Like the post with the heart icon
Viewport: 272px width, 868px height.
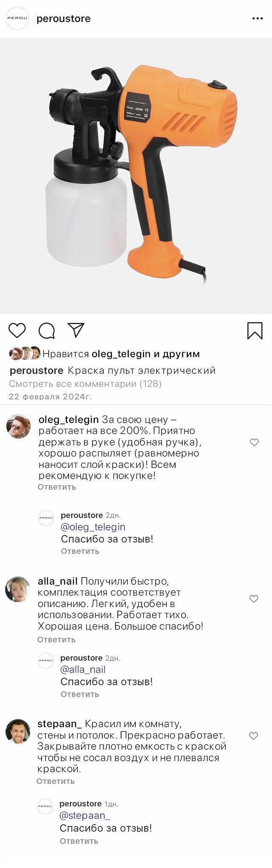(x=17, y=330)
